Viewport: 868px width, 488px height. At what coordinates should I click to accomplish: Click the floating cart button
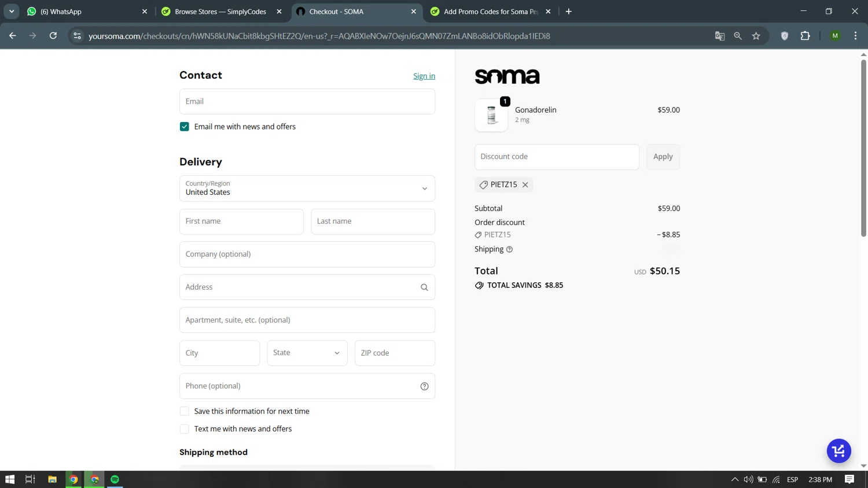tap(838, 451)
